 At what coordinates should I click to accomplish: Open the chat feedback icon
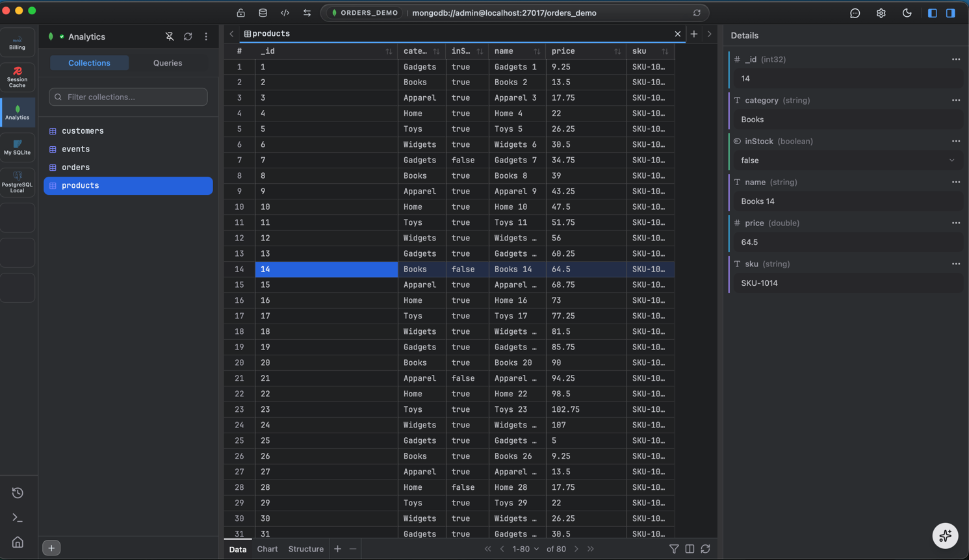pyautogui.click(x=855, y=13)
